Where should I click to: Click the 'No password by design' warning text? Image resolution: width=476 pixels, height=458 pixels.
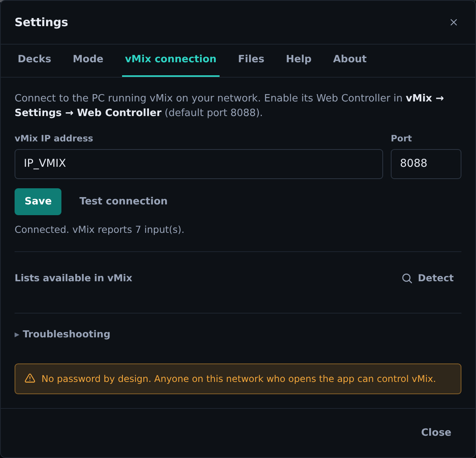coord(238,379)
